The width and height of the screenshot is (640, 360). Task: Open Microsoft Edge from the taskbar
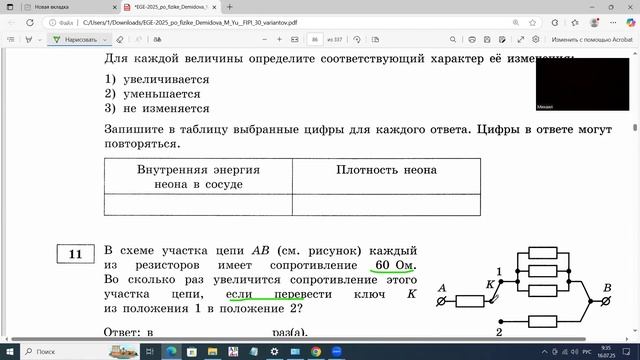pos(171,351)
